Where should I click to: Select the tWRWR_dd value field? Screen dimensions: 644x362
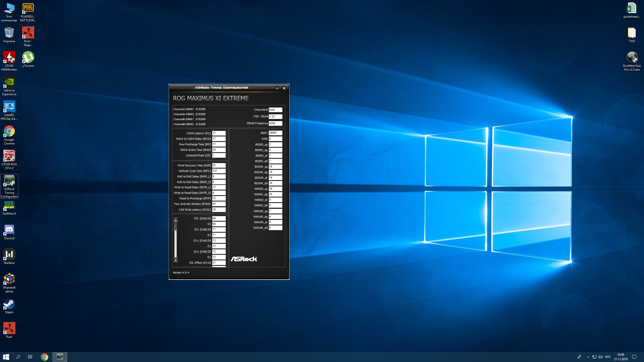point(275,228)
